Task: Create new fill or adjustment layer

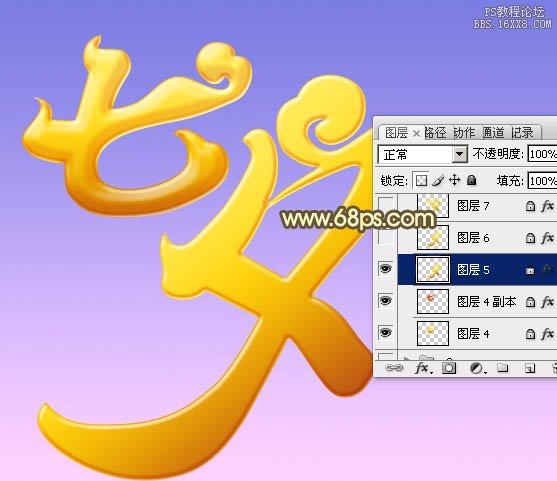Action: [477, 368]
